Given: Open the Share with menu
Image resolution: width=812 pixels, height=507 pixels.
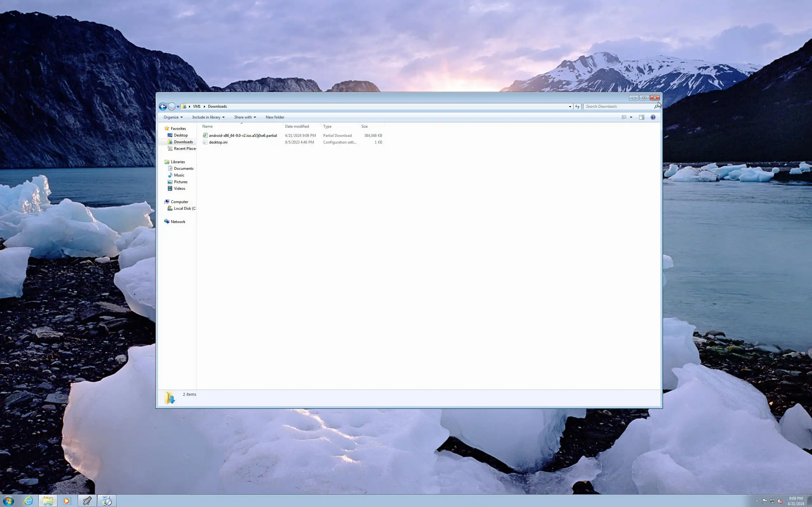Looking at the screenshot, I should point(245,117).
